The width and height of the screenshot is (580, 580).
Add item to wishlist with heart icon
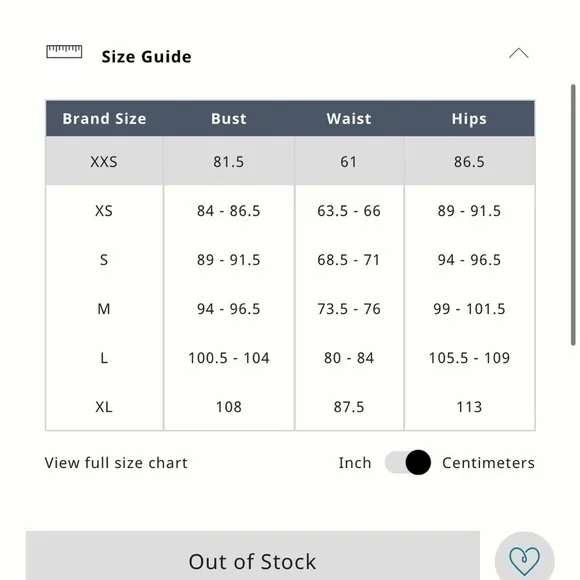pyautogui.click(x=524, y=560)
